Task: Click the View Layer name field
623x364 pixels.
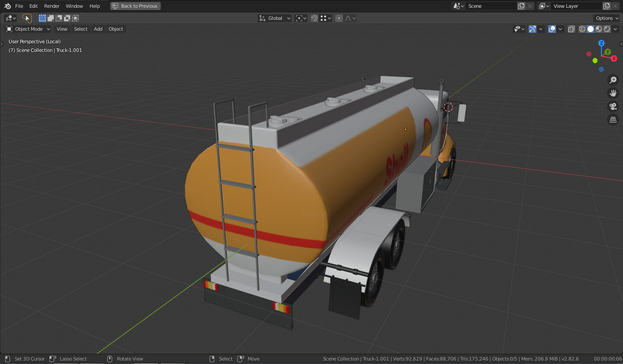Action: click(576, 6)
